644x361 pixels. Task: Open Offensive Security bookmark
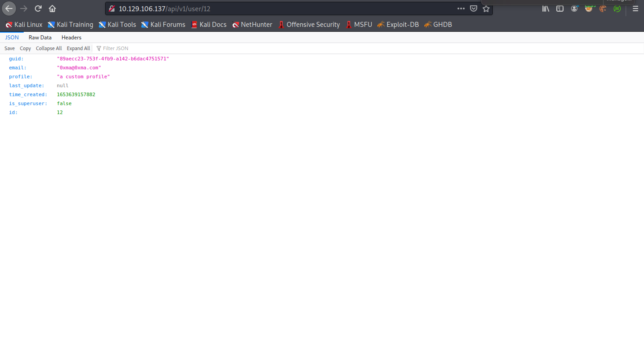pyautogui.click(x=309, y=25)
